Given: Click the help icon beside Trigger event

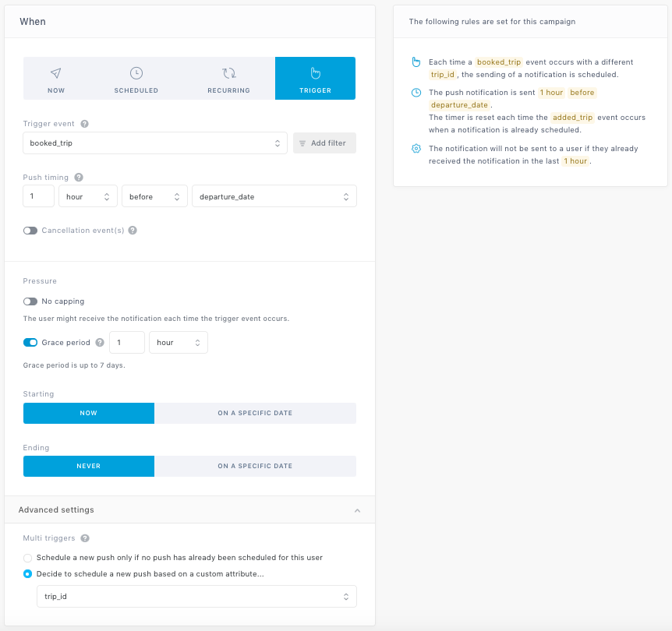Looking at the screenshot, I should [84, 124].
